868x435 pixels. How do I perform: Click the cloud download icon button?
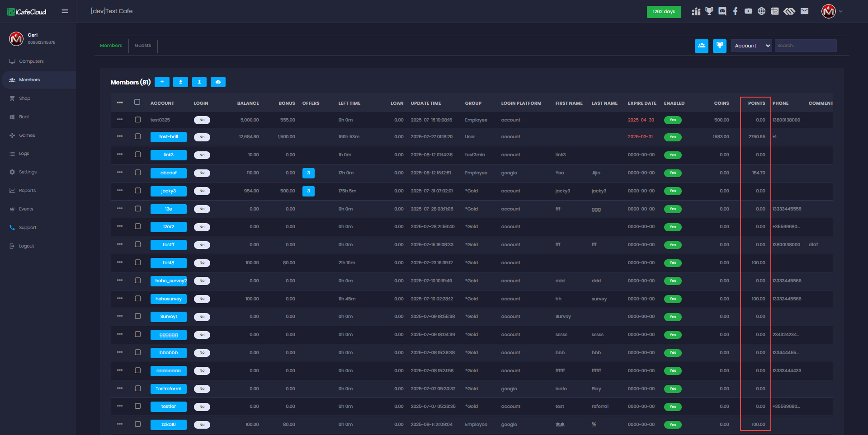click(218, 82)
